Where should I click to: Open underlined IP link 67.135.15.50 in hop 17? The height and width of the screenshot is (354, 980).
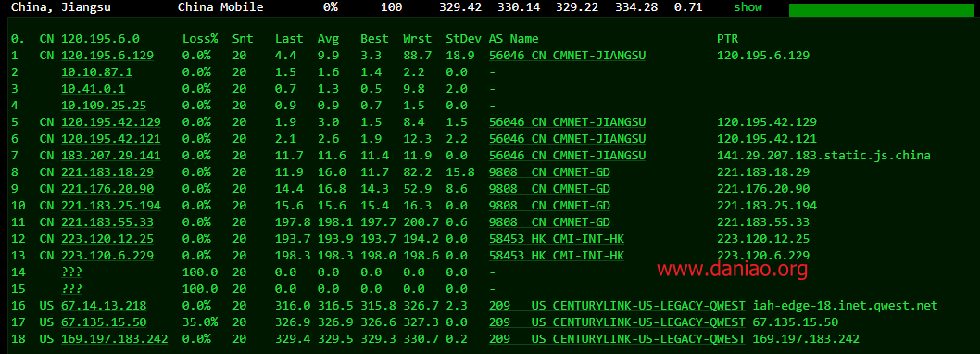(x=104, y=322)
